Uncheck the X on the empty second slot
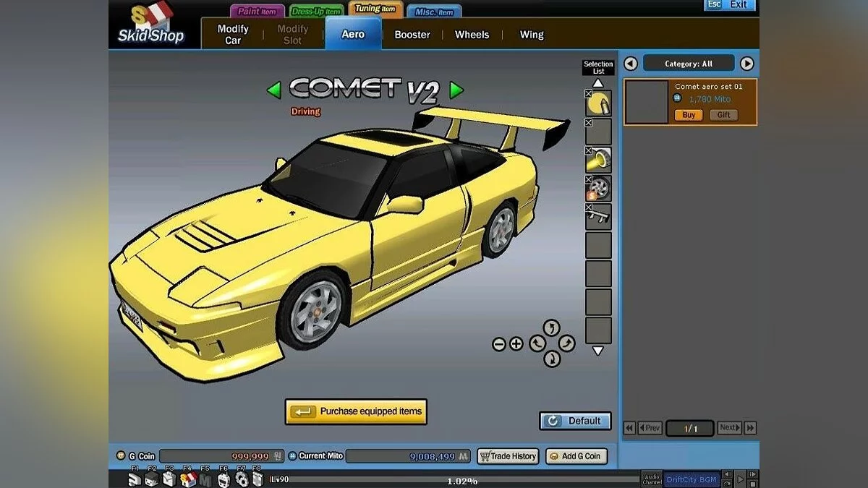Screen dimensions: 868x488 click(588, 122)
